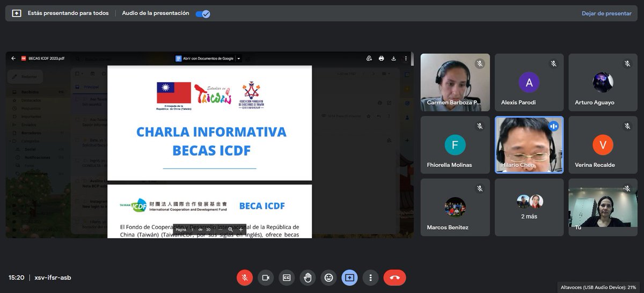Viewport: 644px width, 293px height.
Task: Open the '2 más' participants tile
Action: coord(529,208)
